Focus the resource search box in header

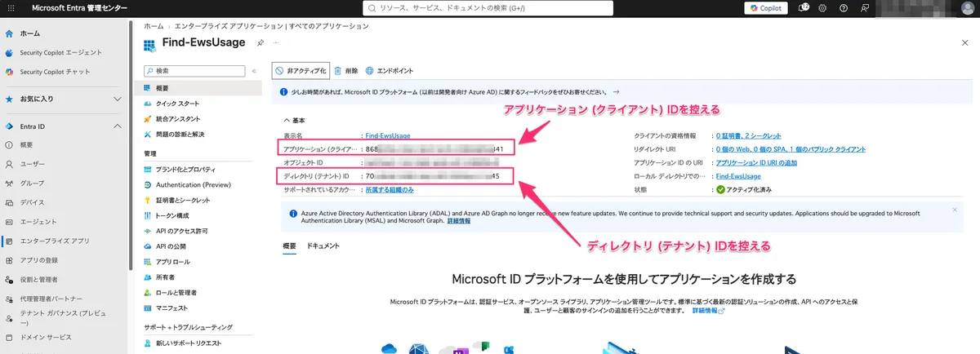coord(488,8)
